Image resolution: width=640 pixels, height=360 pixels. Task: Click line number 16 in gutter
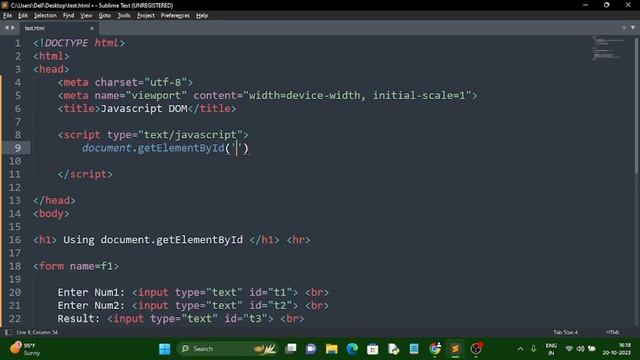click(x=15, y=240)
